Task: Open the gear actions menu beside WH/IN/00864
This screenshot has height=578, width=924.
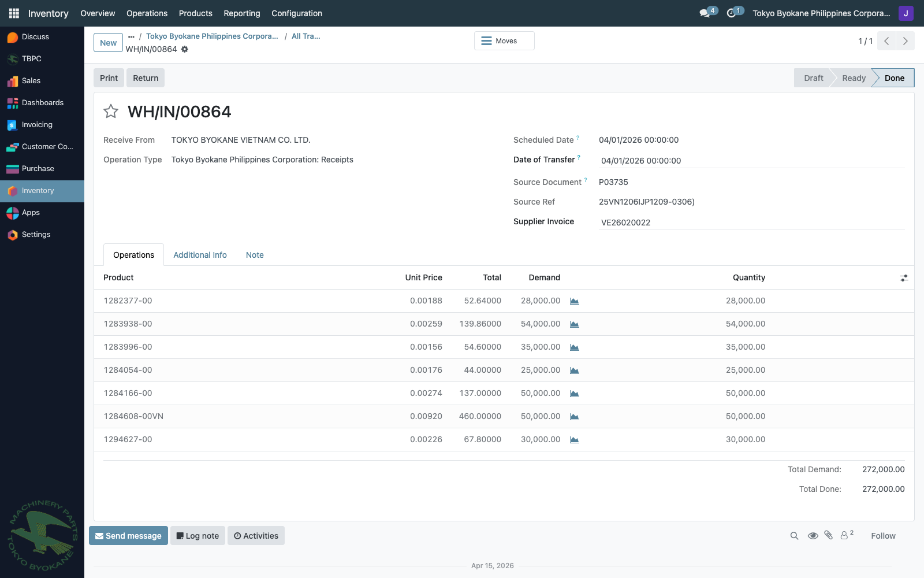Action: [x=185, y=49]
